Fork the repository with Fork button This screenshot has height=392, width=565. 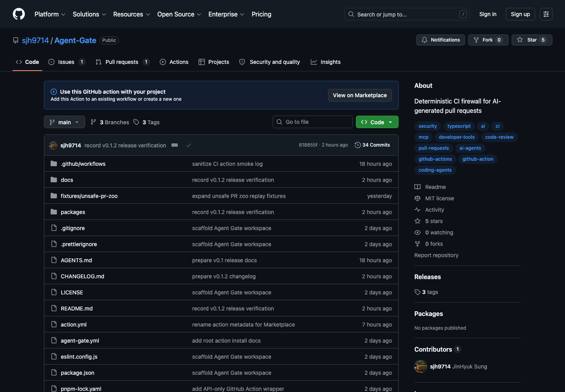coord(488,40)
